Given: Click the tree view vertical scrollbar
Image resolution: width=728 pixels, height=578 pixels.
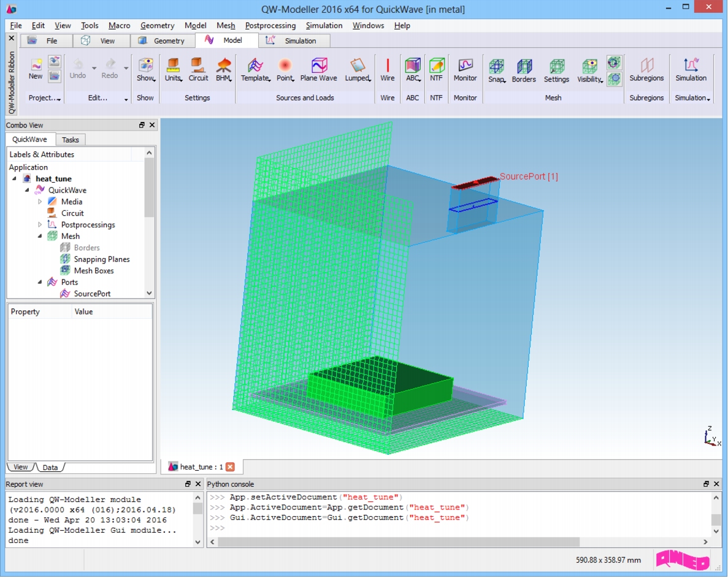Looking at the screenshot, I should coord(149,188).
